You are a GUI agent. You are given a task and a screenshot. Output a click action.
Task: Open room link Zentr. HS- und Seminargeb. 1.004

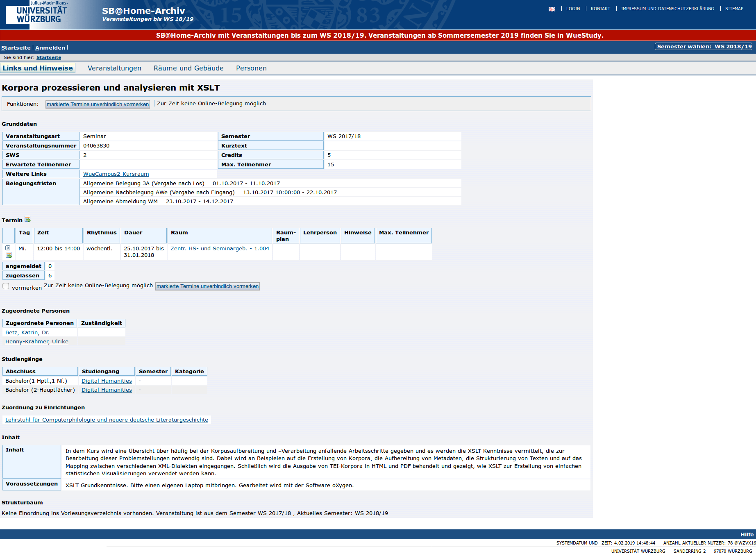coord(220,249)
